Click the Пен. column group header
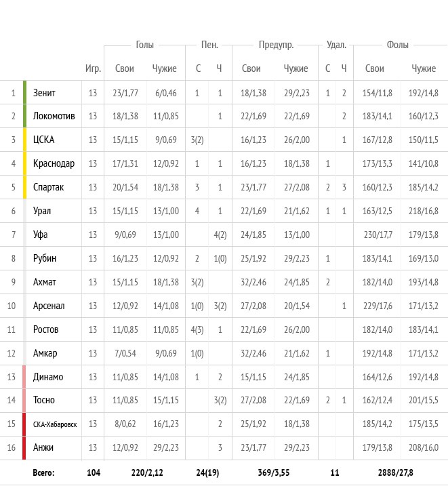Screen dimensions: 448x486 point(209,45)
